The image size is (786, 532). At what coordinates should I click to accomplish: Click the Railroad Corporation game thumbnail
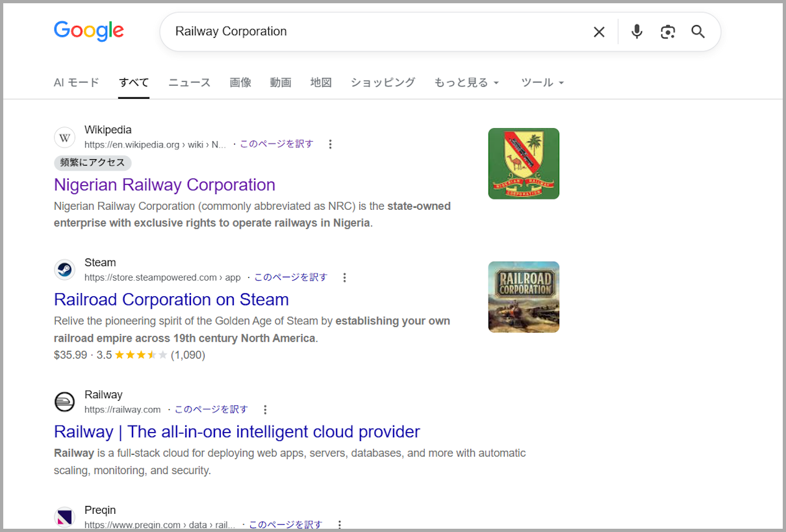coord(524,297)
